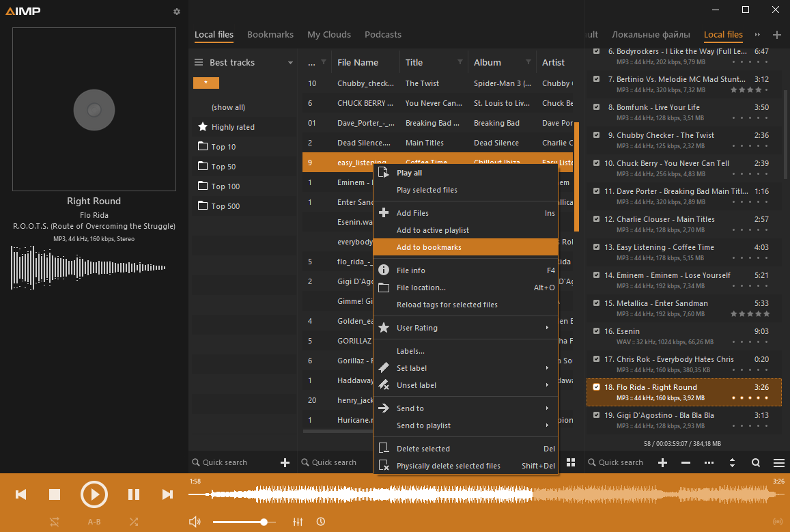
Task: Uncheck Metallica - Enter Sandman checkbox
Action: (597, 303)
